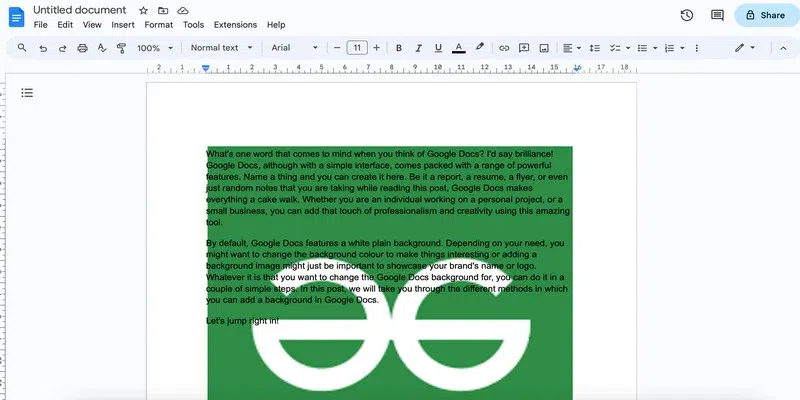Open the highlight color picker
Screen dimensions: 800x400
[x=479, y=47]
